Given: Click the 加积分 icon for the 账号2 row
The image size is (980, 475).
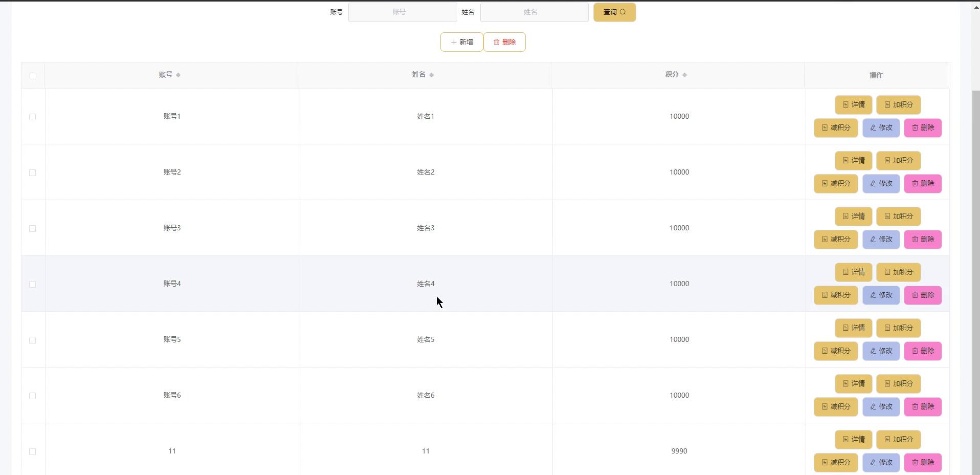Looking at the screenshot, I should point(887,161).
